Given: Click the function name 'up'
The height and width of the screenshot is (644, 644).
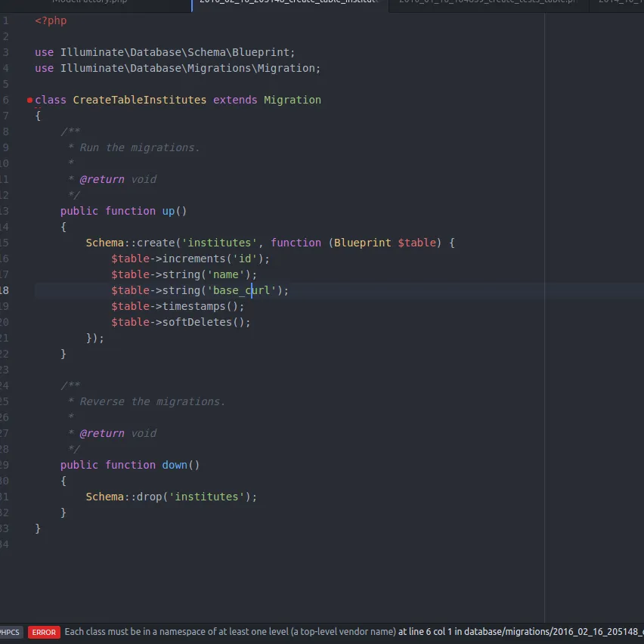Looking at the screenshot, I should coord(169,211).
